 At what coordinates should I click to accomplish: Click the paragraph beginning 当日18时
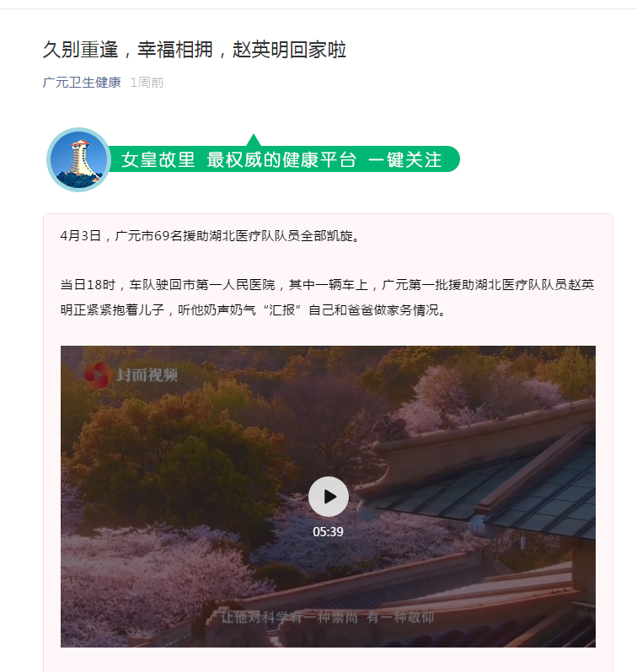point(327,297)
